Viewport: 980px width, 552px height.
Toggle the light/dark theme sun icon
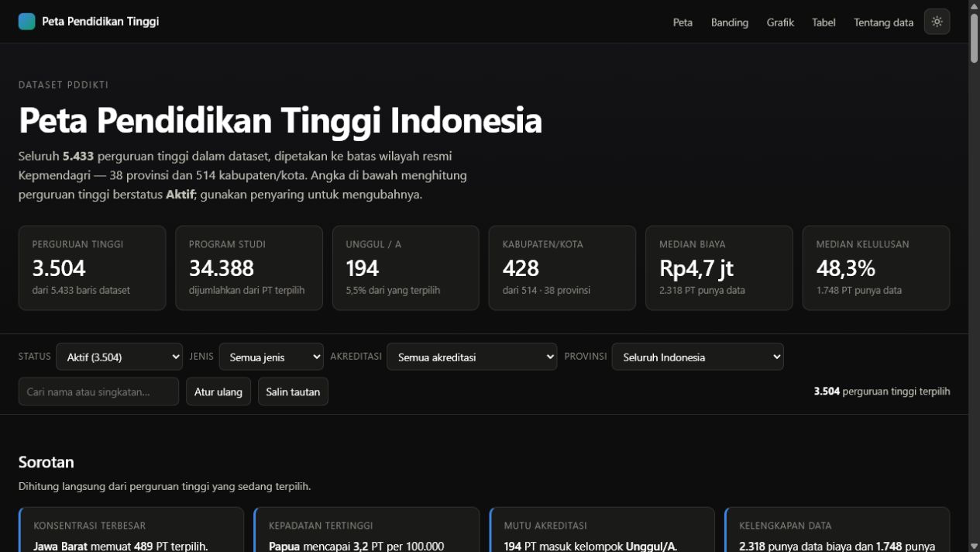point(937,22)
